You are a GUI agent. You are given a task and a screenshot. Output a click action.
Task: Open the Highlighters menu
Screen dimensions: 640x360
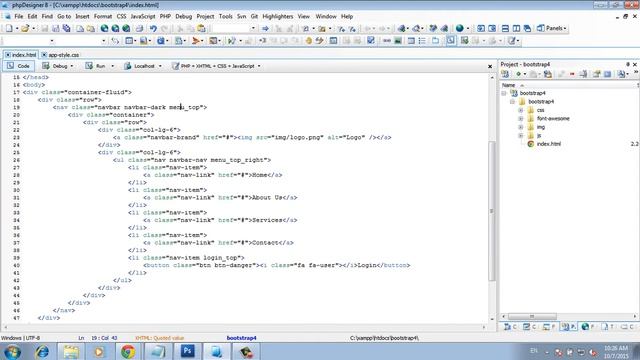[278, 16]
